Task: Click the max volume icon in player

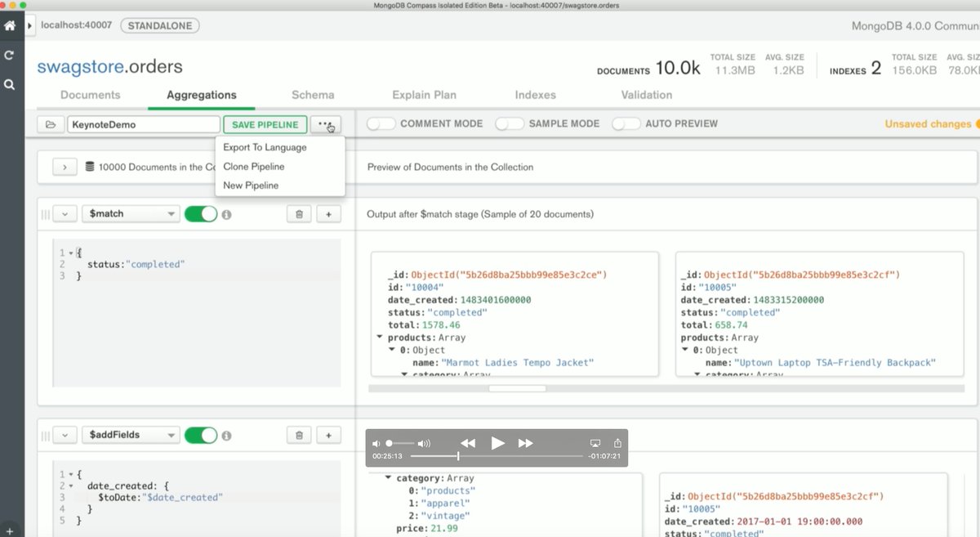Action: point(424,443)
